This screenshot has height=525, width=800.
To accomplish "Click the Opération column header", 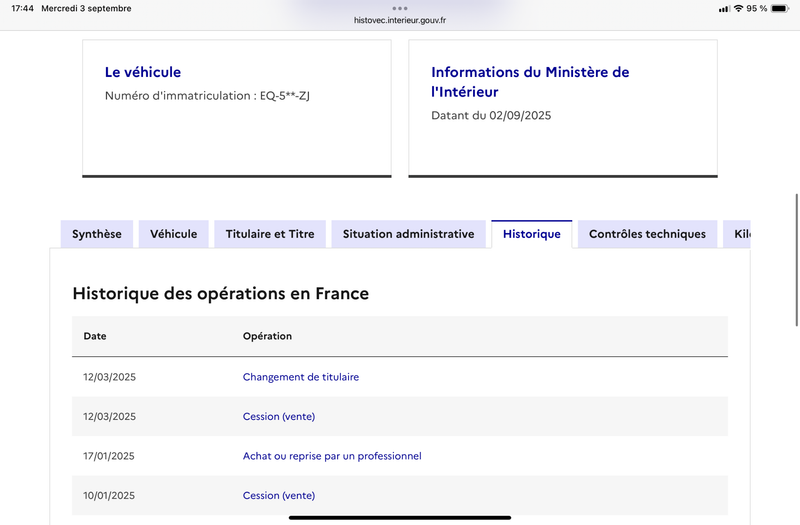I will pos(267,336).
